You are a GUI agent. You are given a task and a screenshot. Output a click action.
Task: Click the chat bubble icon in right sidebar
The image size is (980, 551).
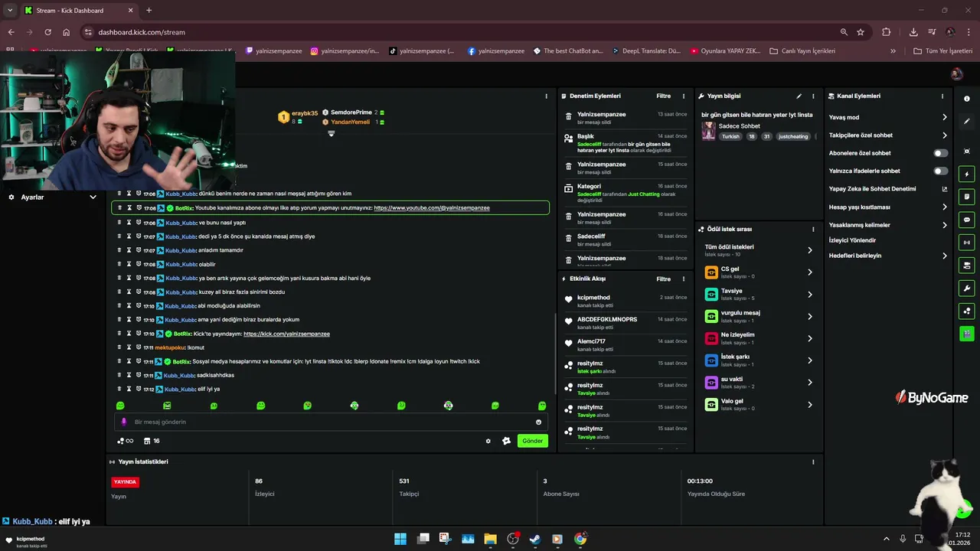click(967, 220)
